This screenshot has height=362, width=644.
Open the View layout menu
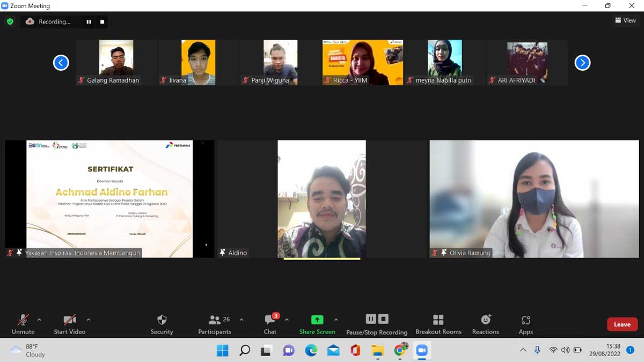625,20
